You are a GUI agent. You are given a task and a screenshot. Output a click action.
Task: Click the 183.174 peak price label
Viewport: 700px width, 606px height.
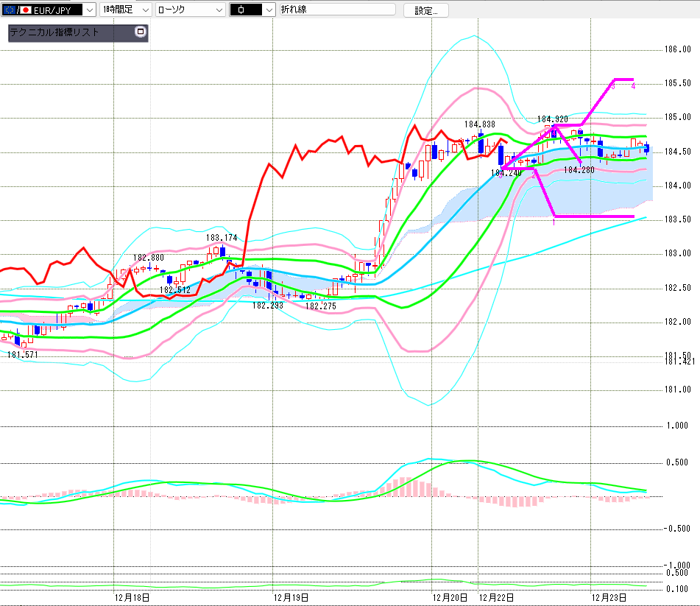[x=222, y=238]
